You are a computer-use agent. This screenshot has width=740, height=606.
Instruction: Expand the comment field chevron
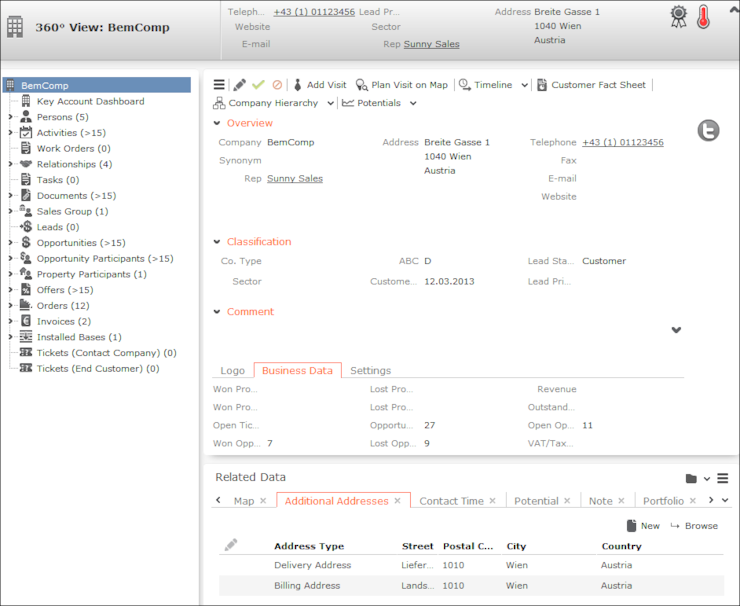(676, 330)
